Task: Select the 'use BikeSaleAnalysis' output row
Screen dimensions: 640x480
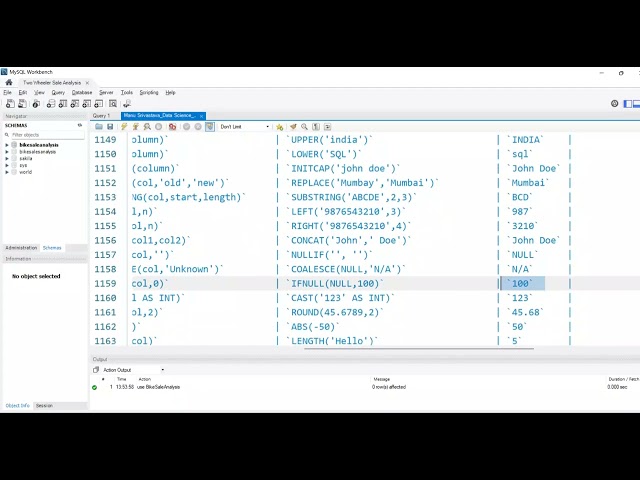Action: (364, 387)
